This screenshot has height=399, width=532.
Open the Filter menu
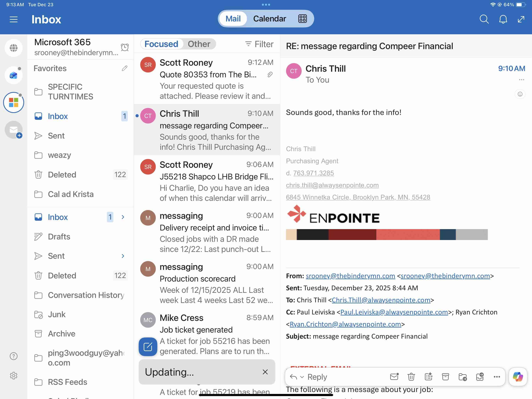tap(259, 44)
